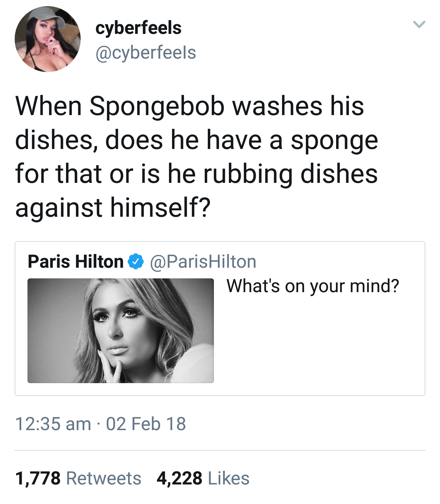Click the word "sponge" in the tweet's second line

pyautogui.click(x=334, y=141)
